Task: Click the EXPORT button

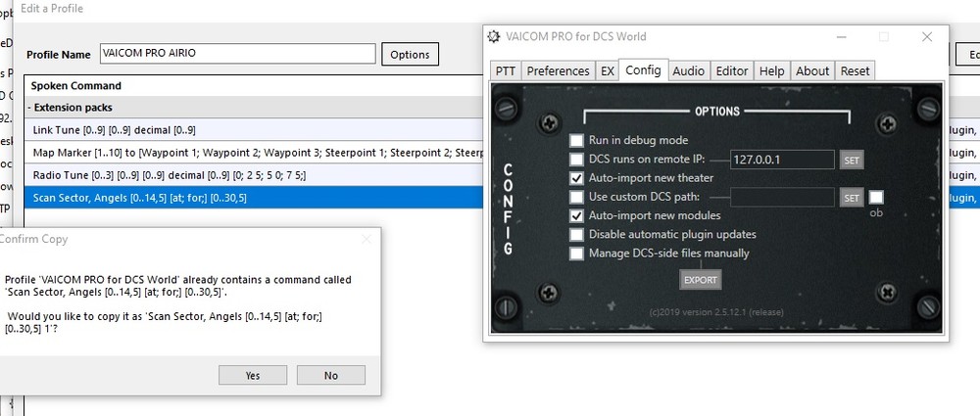Action: (x=700, y=280)
